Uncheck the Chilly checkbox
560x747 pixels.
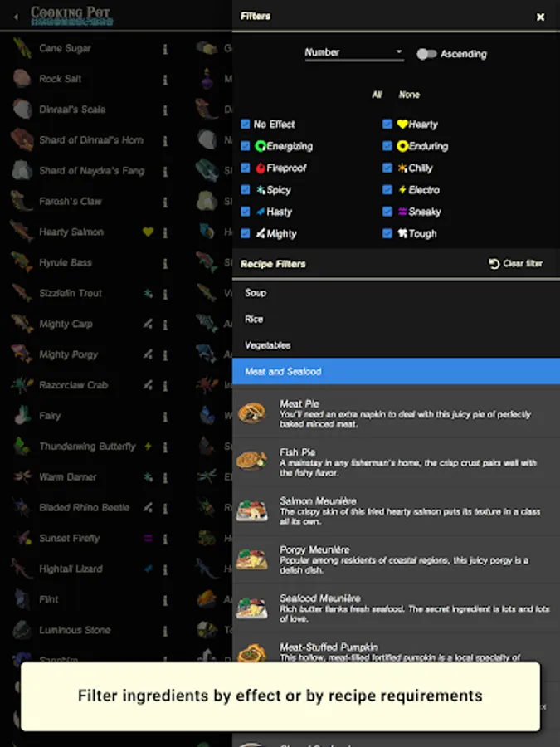[x=387, y=168]
